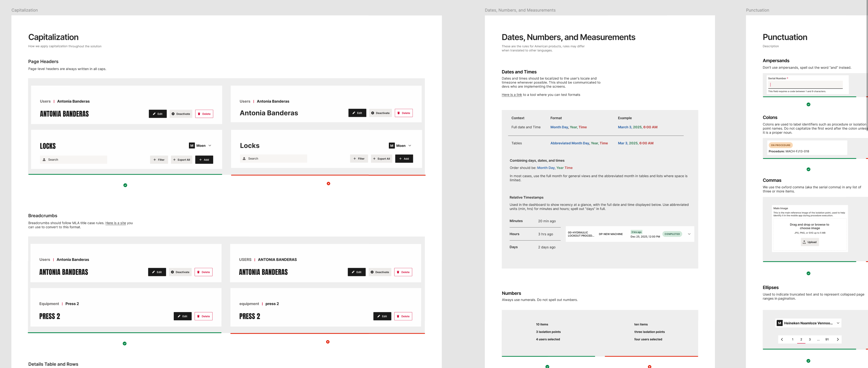Click Edit pencil icon in lowercase 'equipment | press 2' panel
The height and width of the screenshot is (368, 868).
point(378,316)
